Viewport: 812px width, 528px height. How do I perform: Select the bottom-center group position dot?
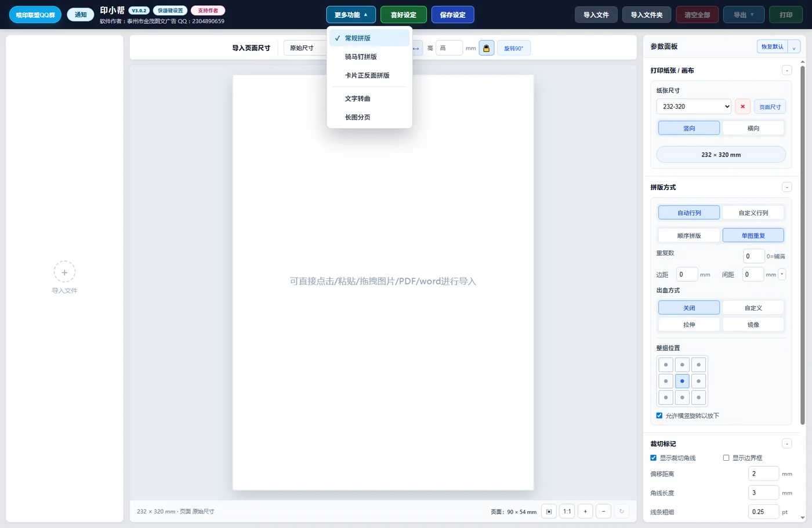(x=682, y=398)
